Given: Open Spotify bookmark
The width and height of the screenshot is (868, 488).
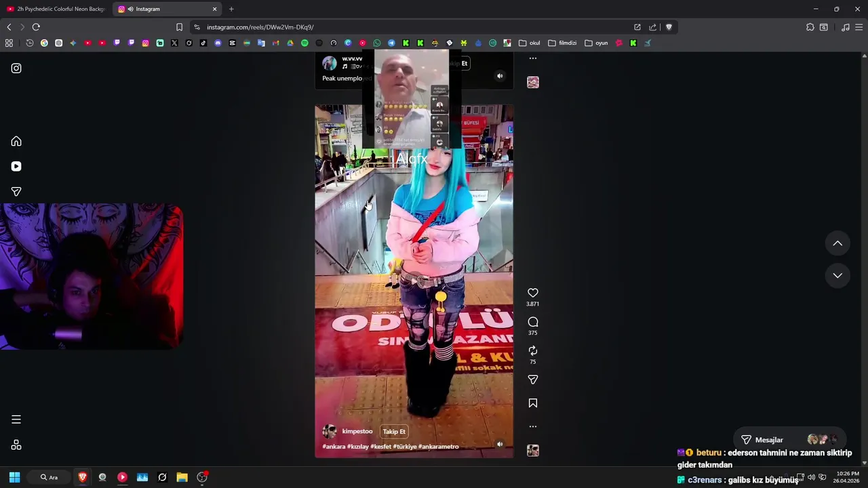Looking at the screenshot, I should click(304, 43).
